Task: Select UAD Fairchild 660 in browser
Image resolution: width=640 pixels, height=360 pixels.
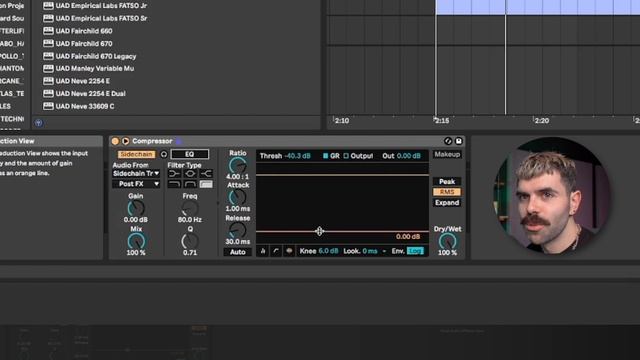Action: click(x=84, y=31)
